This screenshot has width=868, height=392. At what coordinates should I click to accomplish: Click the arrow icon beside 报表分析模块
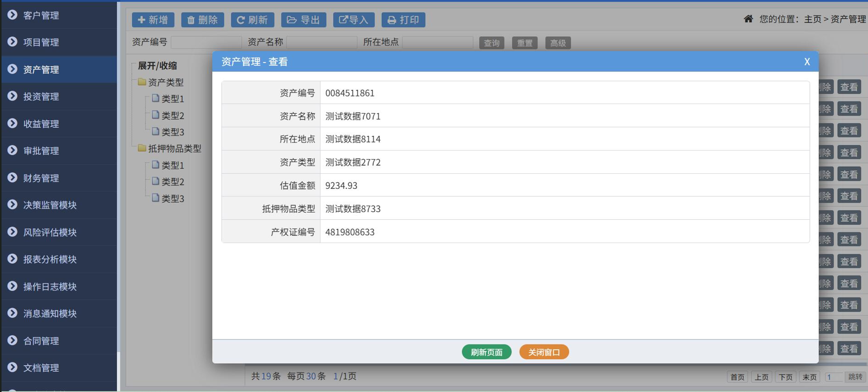pos(13,259)
